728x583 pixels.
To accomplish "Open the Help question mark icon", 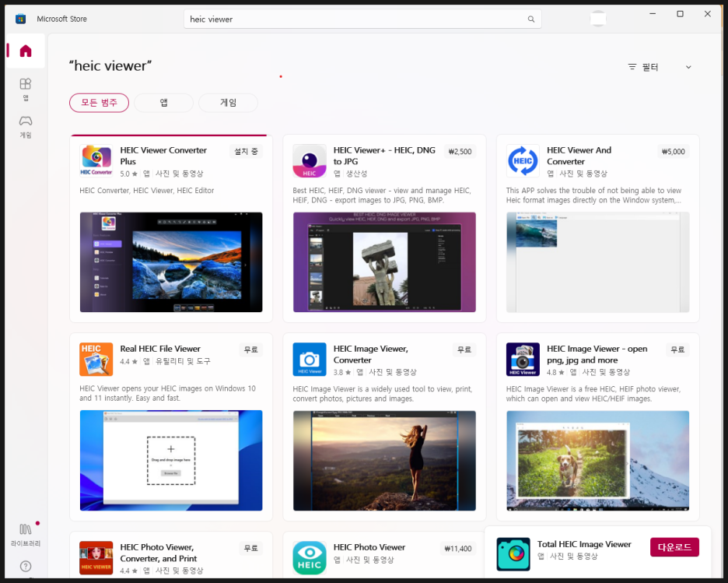I will 26,567.
